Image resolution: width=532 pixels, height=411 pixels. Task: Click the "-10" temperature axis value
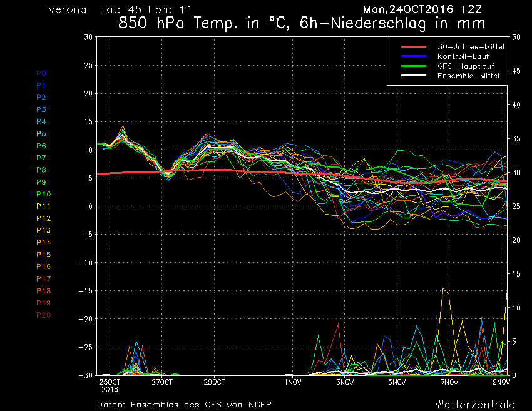click(x=86, y=263)
